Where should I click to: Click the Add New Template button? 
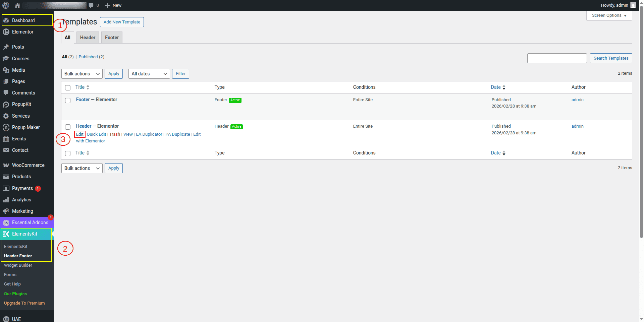(122, 22)
